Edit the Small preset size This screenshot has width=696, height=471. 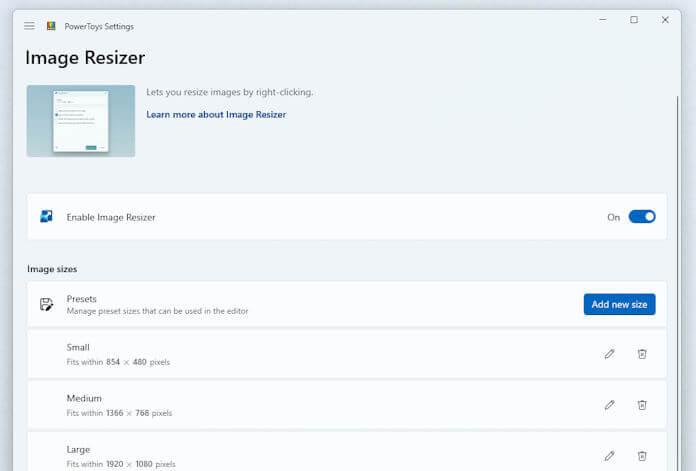pyautogui.click(x=609, y=354)
